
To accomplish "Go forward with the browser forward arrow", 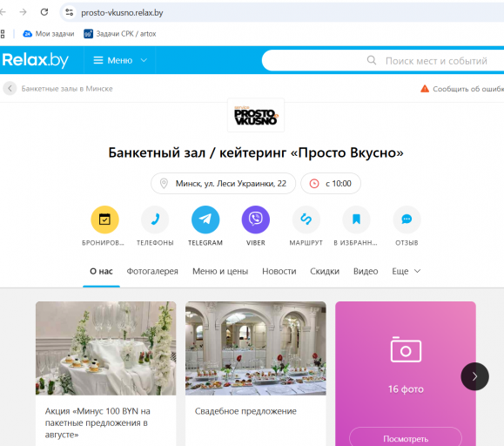I will click(24, 12).
